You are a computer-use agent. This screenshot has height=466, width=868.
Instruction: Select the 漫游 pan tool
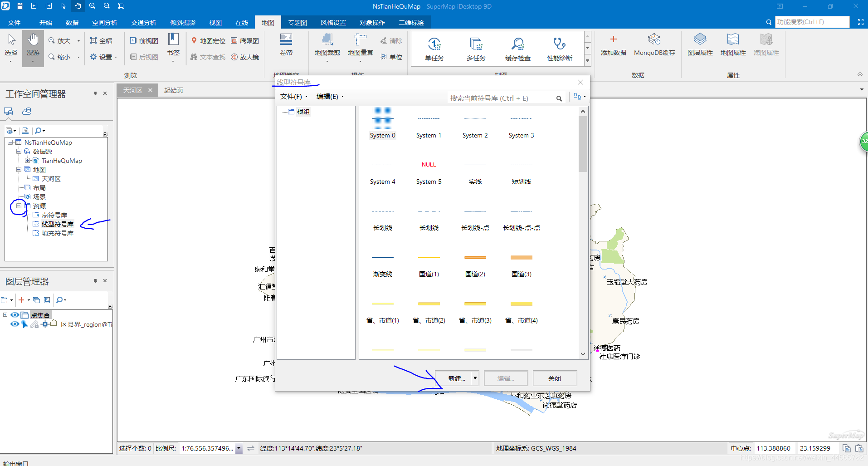tap(33, 48)
